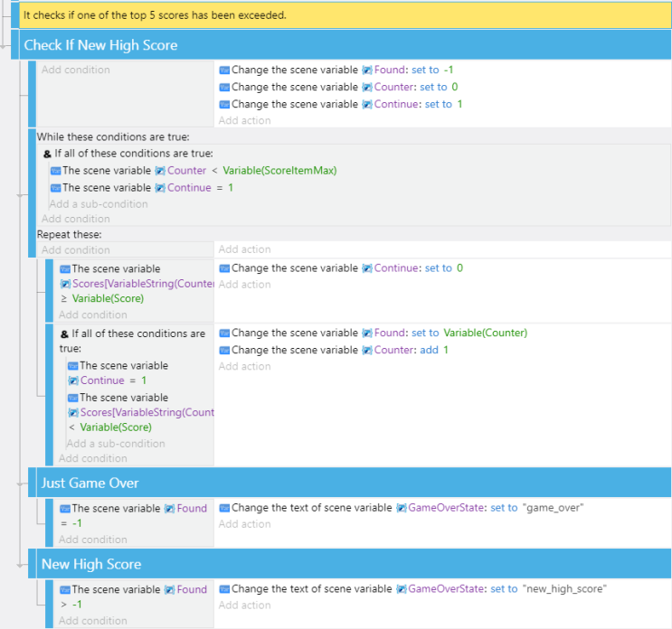This screenshot has width=672, height=629.
Task: Click the condition icon before 'Found > -1'
Action: click(x=64, y=589)
